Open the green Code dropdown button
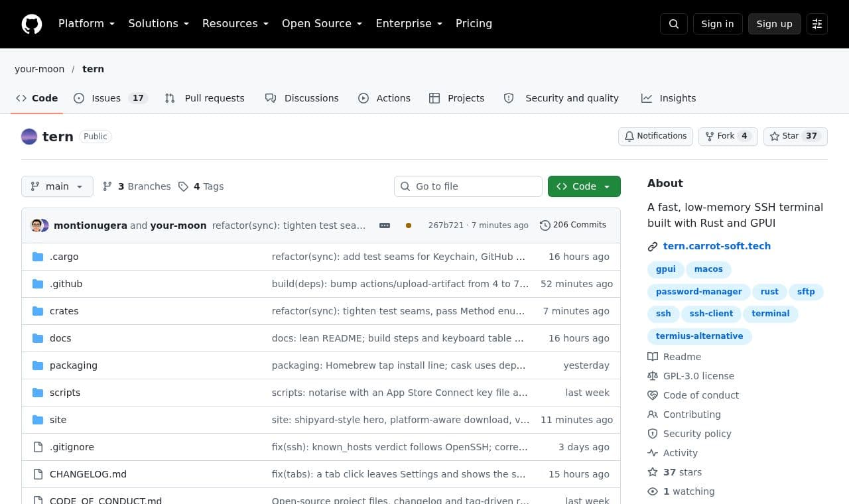The height and width of the screenshot is (504, 849). (x=584, y=186)
